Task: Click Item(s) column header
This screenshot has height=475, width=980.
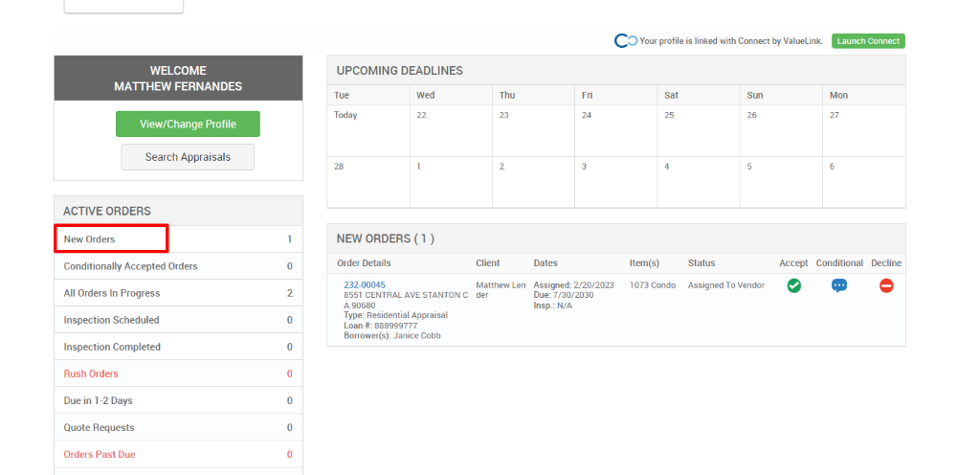Action: 644,263
